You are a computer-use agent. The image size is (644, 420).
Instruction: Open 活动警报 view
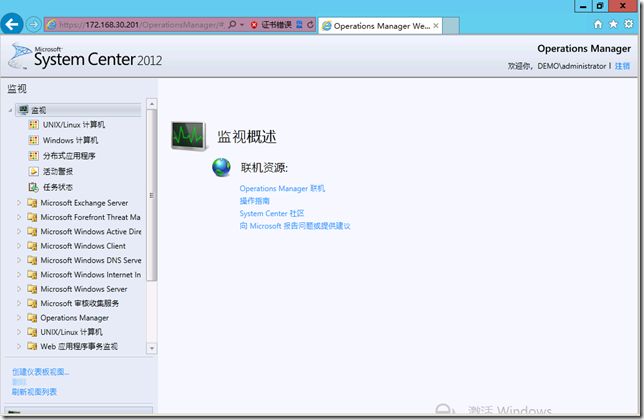coord(58,172)
